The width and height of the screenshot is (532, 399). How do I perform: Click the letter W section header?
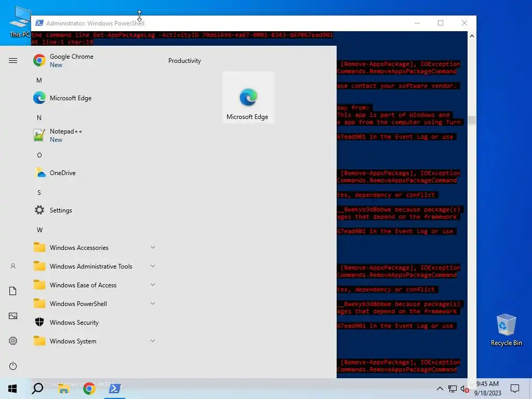pyautogui.click(x=39, y=230)
